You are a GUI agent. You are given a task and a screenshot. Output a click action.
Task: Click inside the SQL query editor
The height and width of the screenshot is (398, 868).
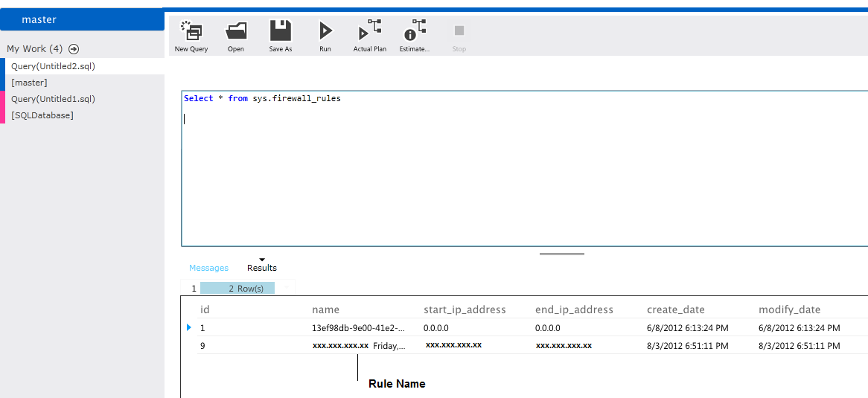click(x=521, y=171)
